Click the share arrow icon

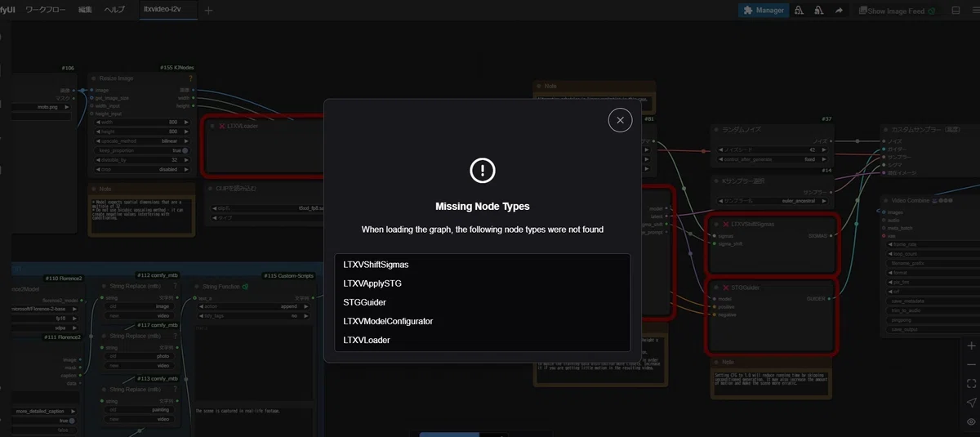click(838, 11)
